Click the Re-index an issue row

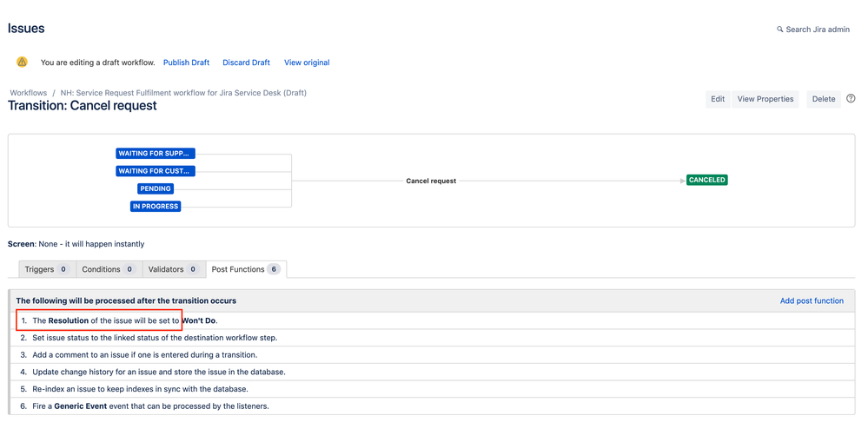point(432,389)
